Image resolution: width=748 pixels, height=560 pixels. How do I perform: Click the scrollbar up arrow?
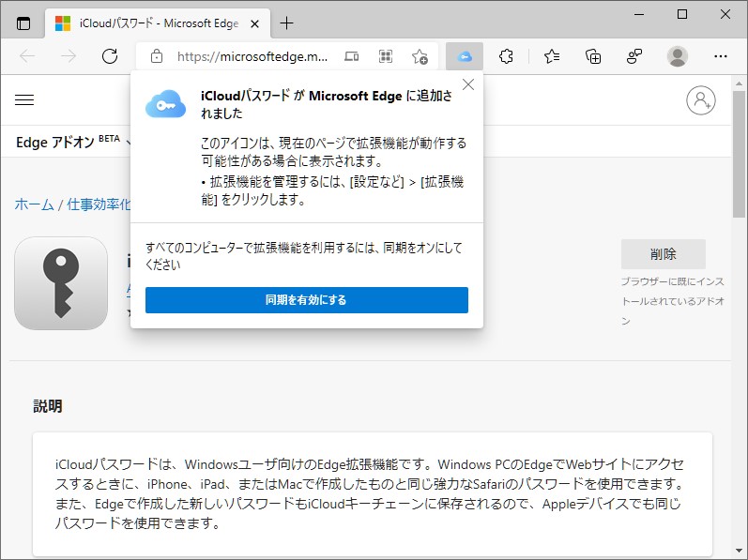(x=739, y=83)
